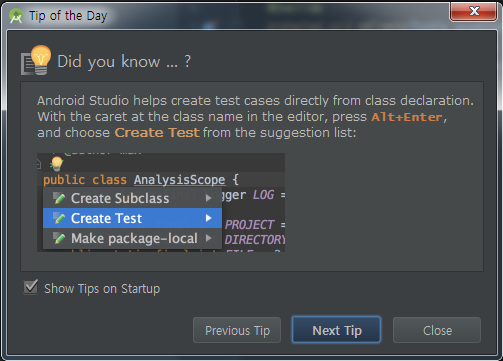Click the AnalysisScope class name in code
The width and height of the screenshot is (503, 361).
180,180
